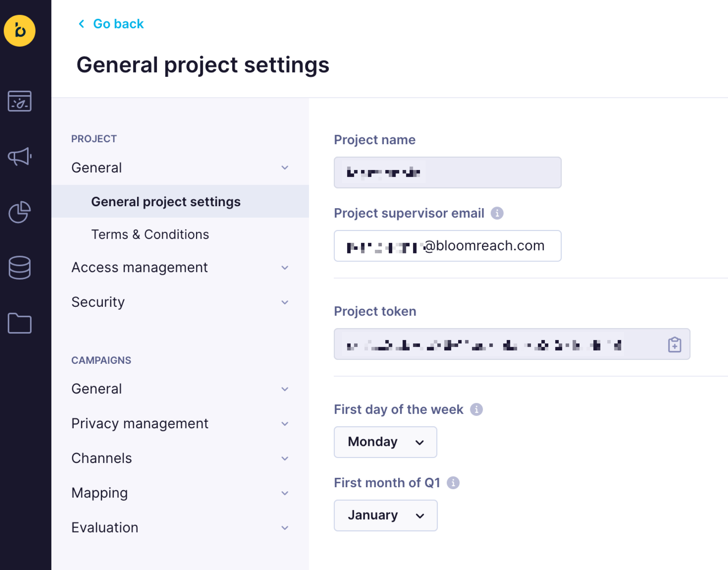Open the January first-month dropdown
The height and width of the screenshot is (570, 728).
385,515
